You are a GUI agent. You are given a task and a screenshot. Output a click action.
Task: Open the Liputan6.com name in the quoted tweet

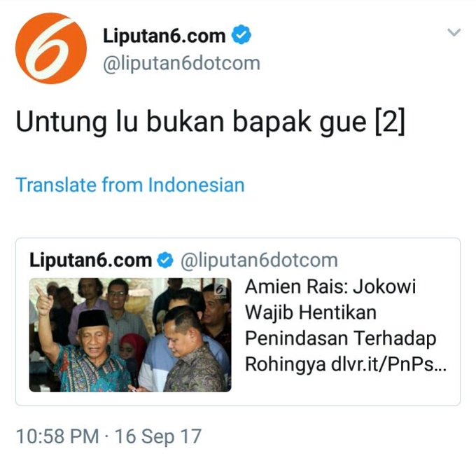90,260
